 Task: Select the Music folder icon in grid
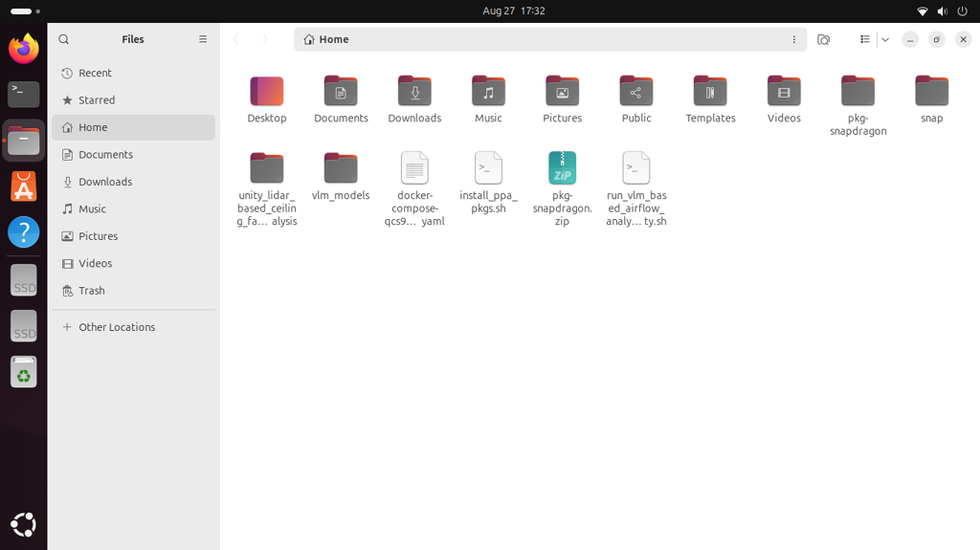click(x=488, y=91)
